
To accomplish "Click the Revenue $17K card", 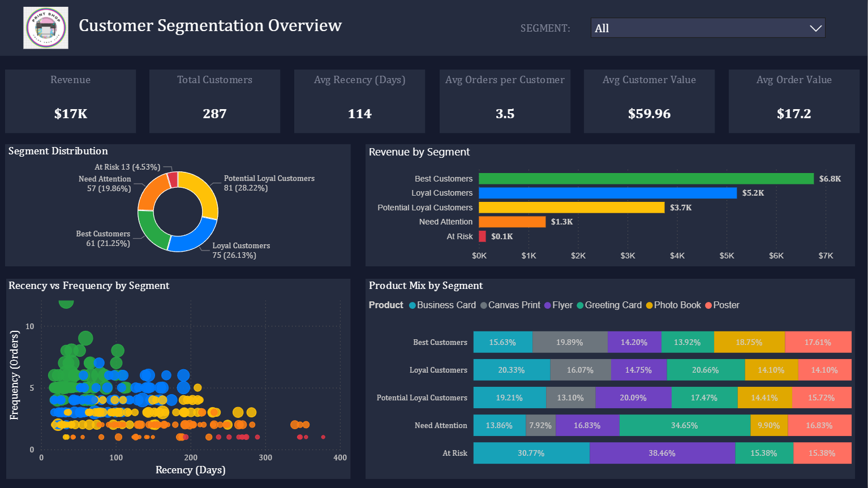I will (71, 101).
